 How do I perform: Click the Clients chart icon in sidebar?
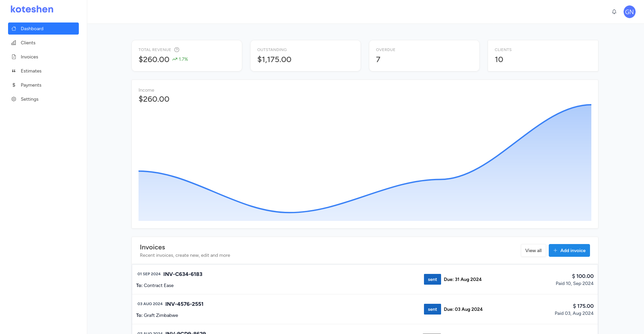tap(14, 43)
